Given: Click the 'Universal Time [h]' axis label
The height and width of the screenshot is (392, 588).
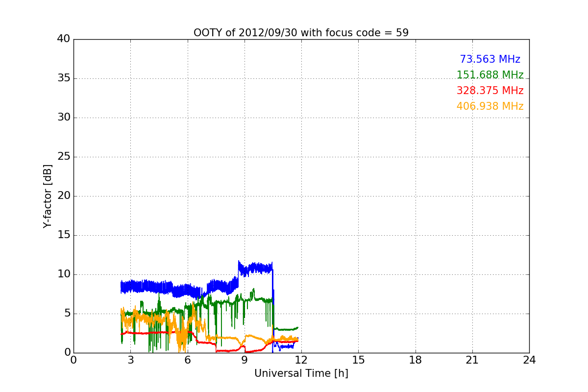Looking at the screenshot, I should pyautogui.click(x=301, y=373).
